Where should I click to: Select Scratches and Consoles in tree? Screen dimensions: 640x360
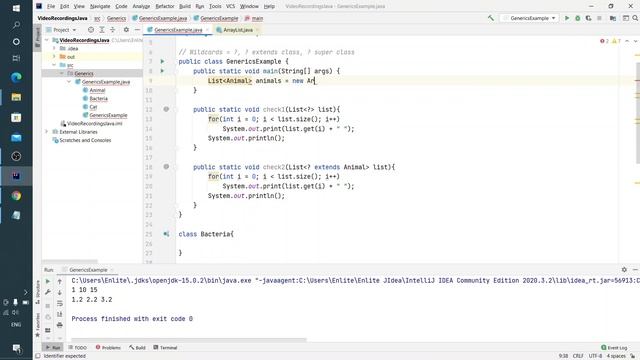85,140
